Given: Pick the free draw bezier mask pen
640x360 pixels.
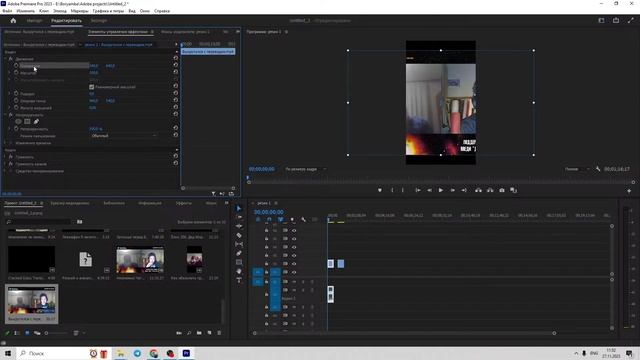Looking at the screenshot, I should 36,121.
